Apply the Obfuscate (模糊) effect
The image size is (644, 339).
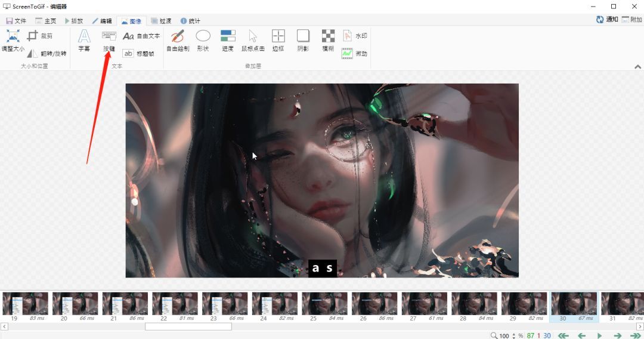point(328,41)
